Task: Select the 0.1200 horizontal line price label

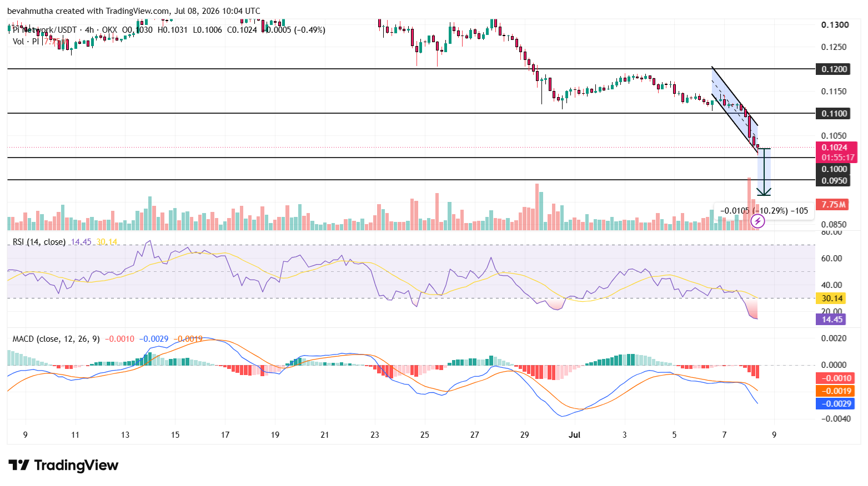Action: (x=834, y=69)
